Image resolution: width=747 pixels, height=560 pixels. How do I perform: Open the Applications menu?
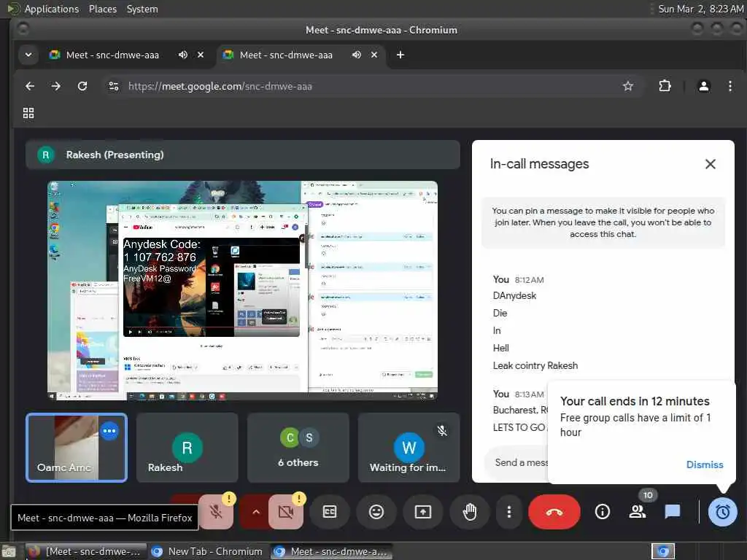[x=52, y=9]
